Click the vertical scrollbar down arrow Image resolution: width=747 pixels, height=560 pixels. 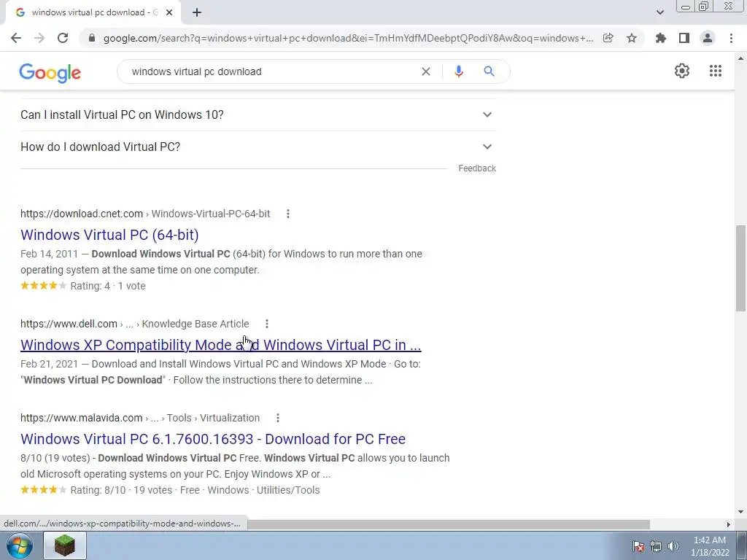pos(740,513)
